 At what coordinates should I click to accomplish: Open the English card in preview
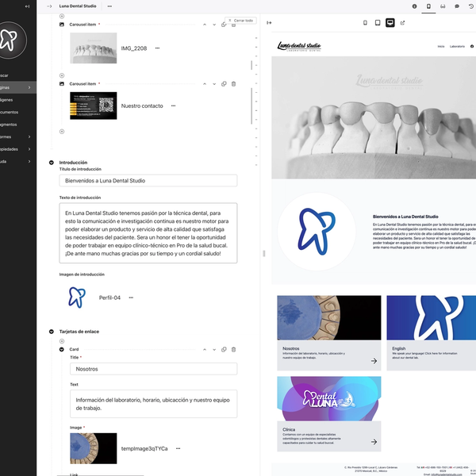tap(431, 332)
